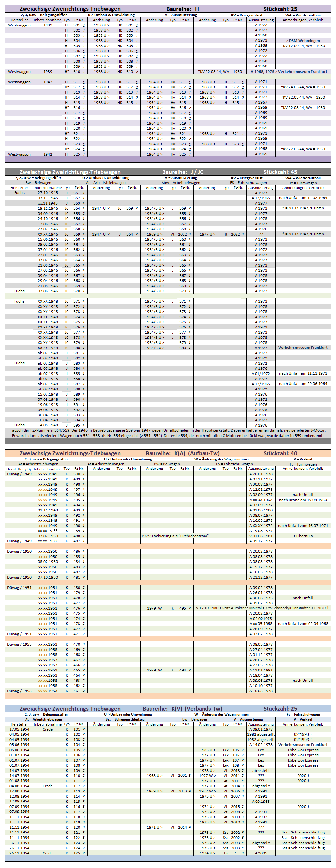Select the 'Stückzahl: 45' header text
Screen dimensions: 336x868
pos(280,172)
